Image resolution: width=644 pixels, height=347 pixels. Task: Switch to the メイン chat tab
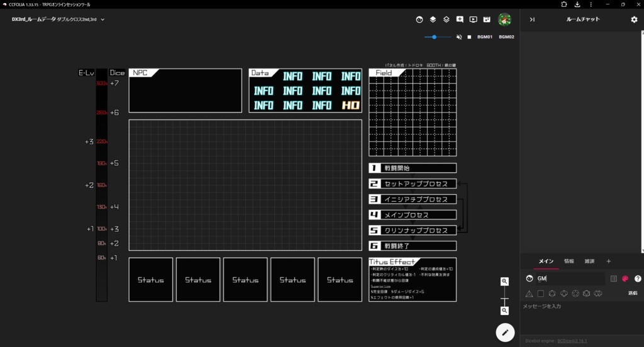coord(547,261)
